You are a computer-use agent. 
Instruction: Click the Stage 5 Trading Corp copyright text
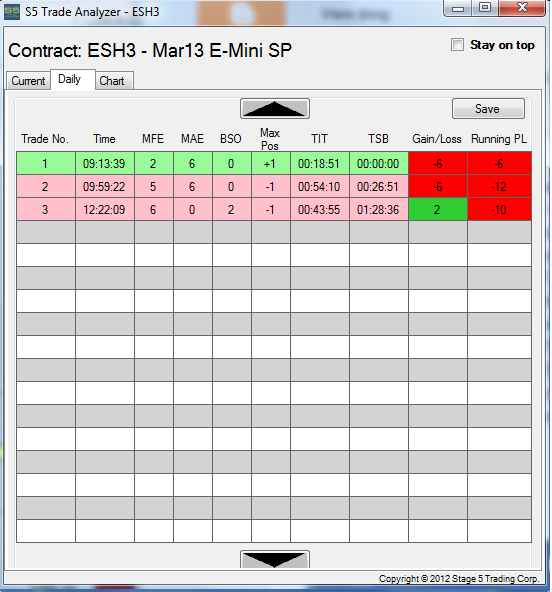pos(459,579)
